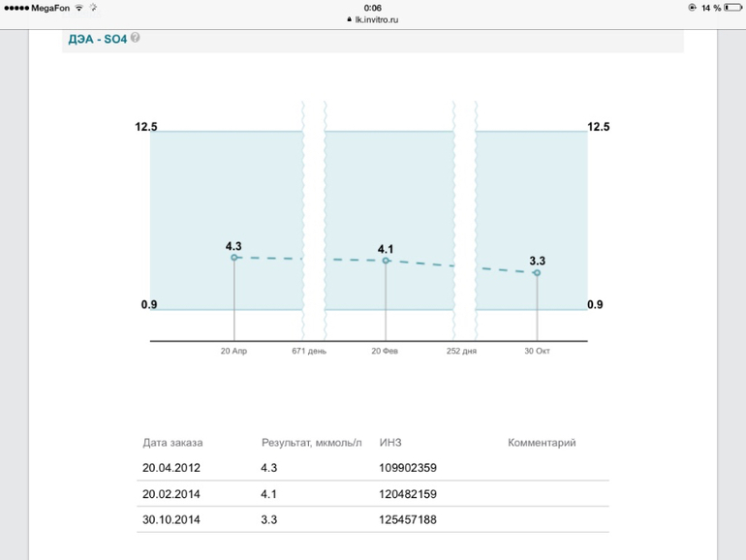Screen dimensions: 746x560
Task: Select the 30.10.2014 table row date
Action: 171,520
